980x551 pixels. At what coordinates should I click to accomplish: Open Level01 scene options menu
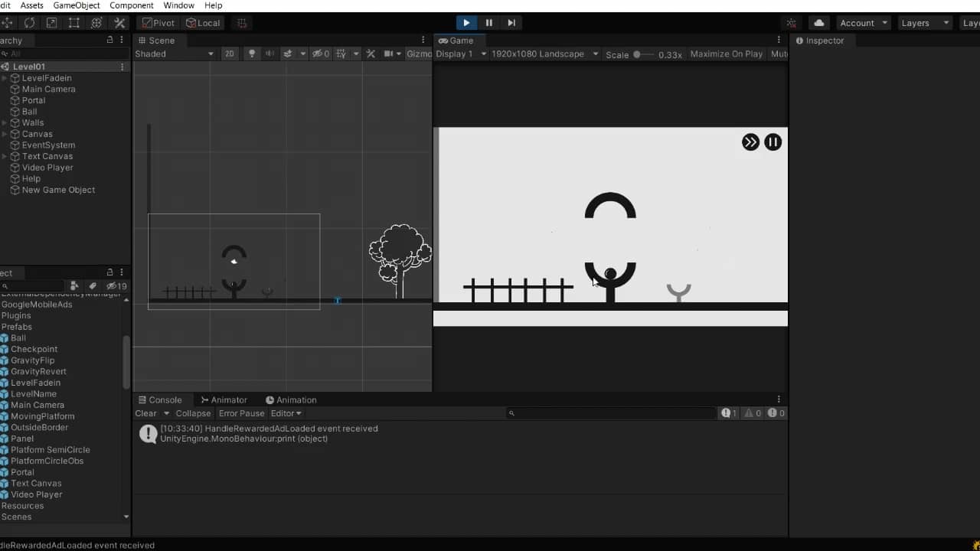point(122,67)
